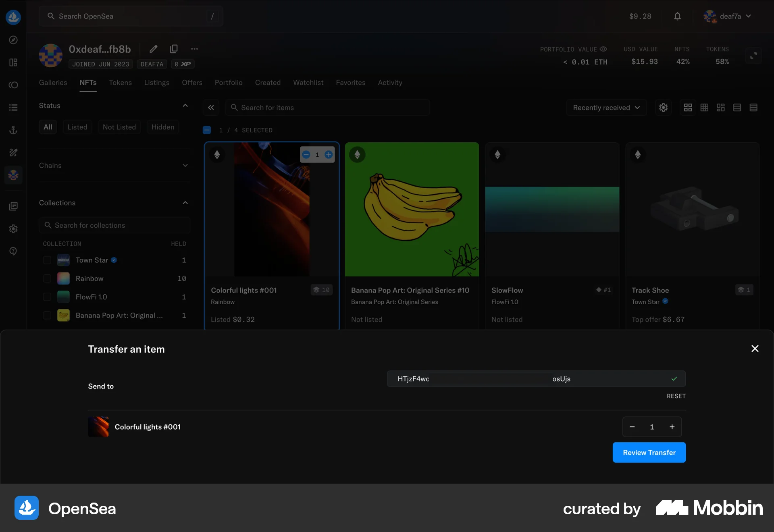
Task: Deselect items via the selection checkbox
Action: pos(207,130)
